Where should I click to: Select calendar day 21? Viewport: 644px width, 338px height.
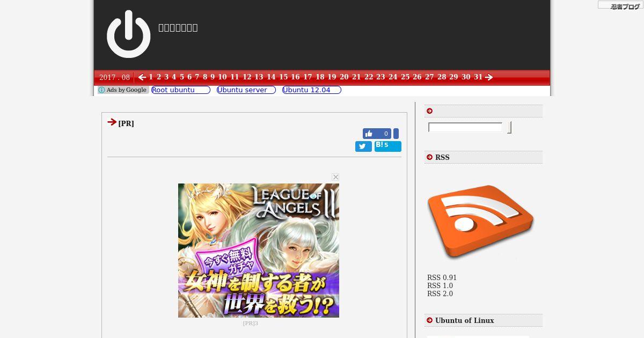click(356, 77)
